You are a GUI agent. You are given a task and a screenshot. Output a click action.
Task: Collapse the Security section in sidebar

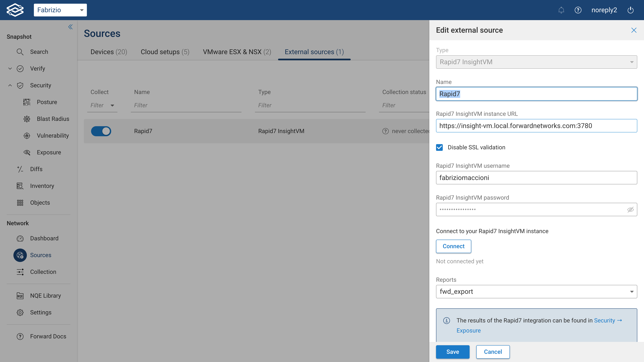click(x=10, y=85)
